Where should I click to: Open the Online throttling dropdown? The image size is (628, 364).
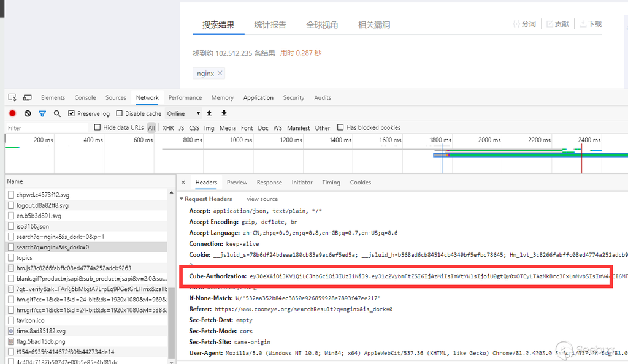coord(184,113)
